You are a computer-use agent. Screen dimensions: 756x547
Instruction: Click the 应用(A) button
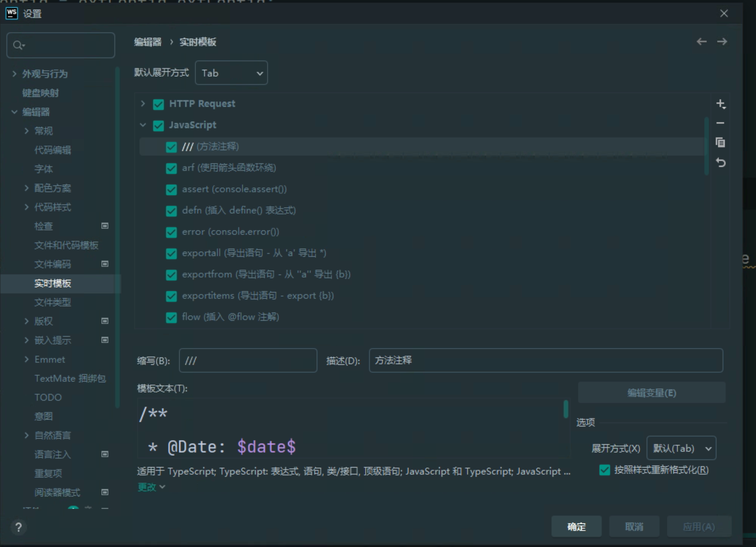699,527
